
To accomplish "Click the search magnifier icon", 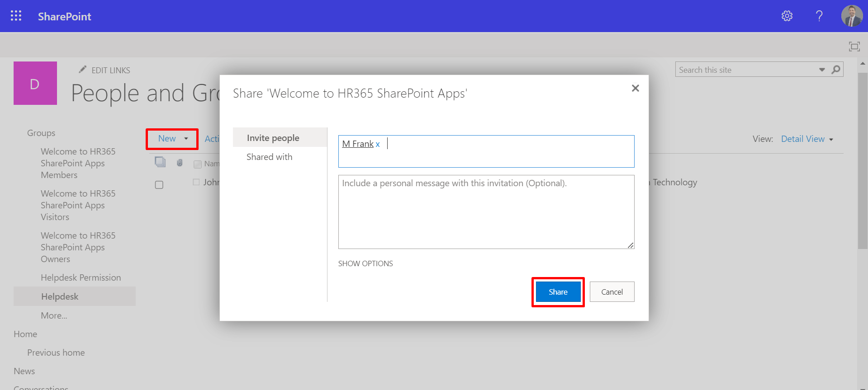I will pos(836,70).
